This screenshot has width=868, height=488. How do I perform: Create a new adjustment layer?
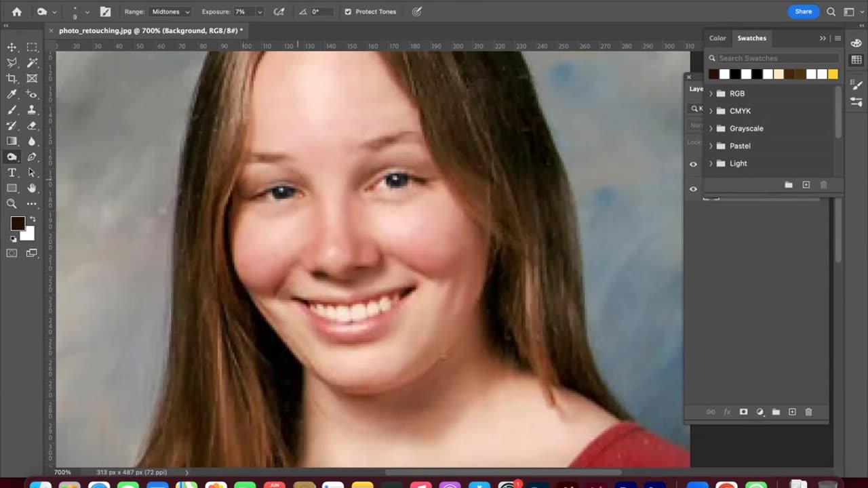(x=759, y=412)
